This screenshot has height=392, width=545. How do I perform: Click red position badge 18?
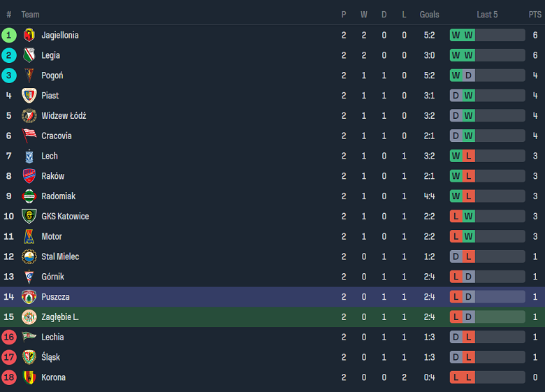point(9,377)
